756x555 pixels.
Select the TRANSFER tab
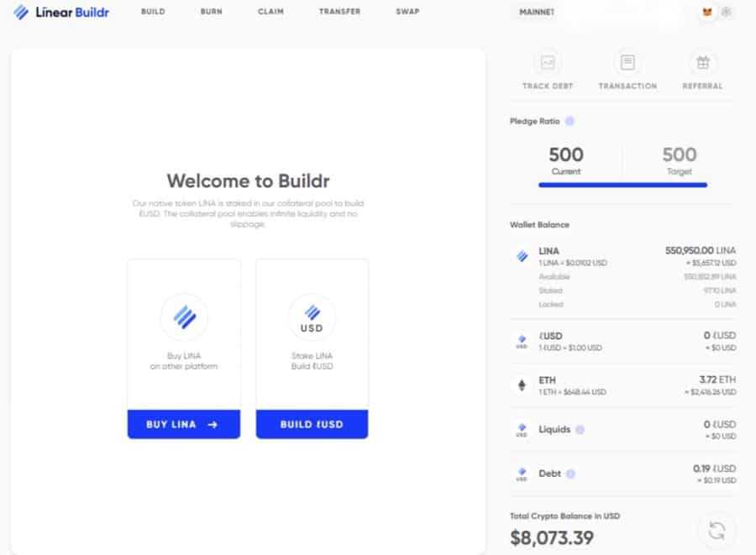pyautogui.click(x=339, y=13)
